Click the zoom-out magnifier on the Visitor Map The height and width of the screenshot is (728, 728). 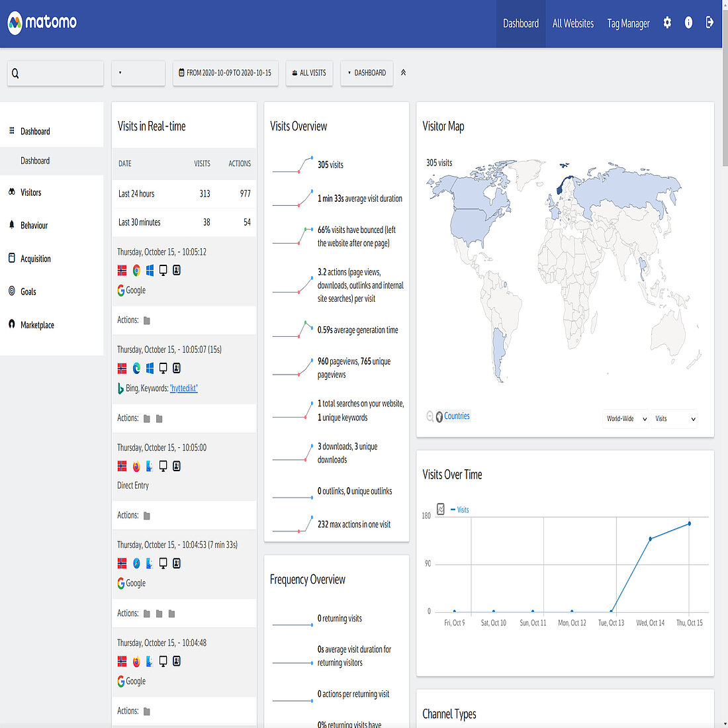(430, 416)
